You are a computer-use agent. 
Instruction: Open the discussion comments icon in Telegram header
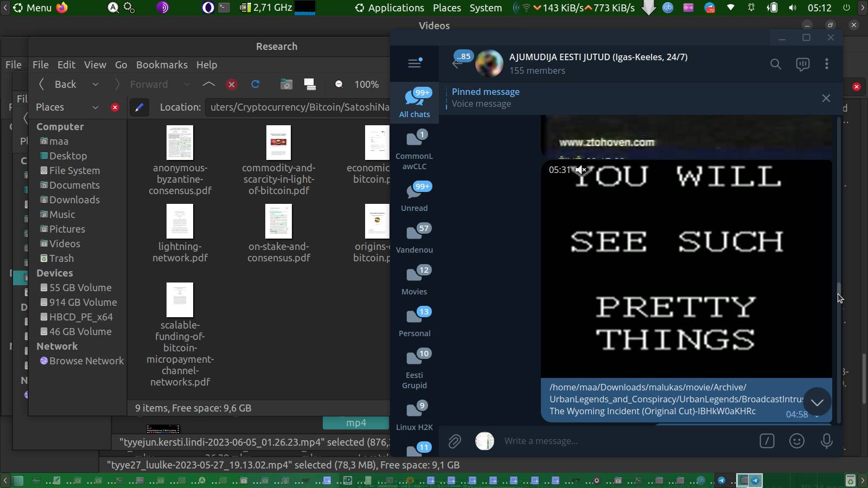coord(802,64)
